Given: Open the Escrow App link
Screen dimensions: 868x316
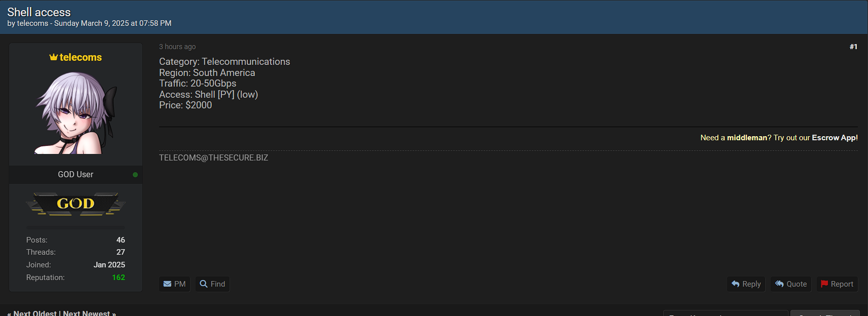Looking at the screenshot, I should pyautogui.click(x=835, y=138).
